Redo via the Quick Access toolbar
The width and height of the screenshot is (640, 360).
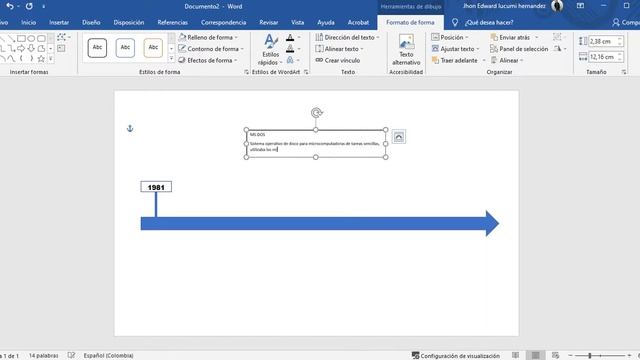29,6
